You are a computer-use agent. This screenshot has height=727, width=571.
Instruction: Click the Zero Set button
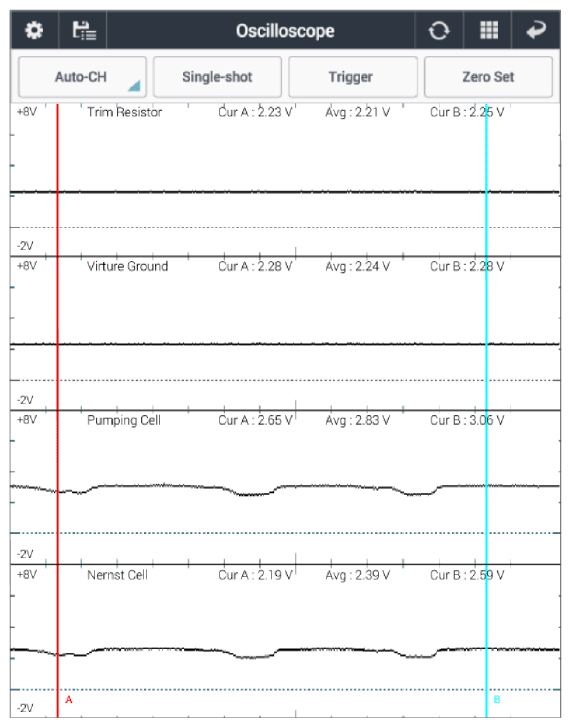(x=488, y=77)
